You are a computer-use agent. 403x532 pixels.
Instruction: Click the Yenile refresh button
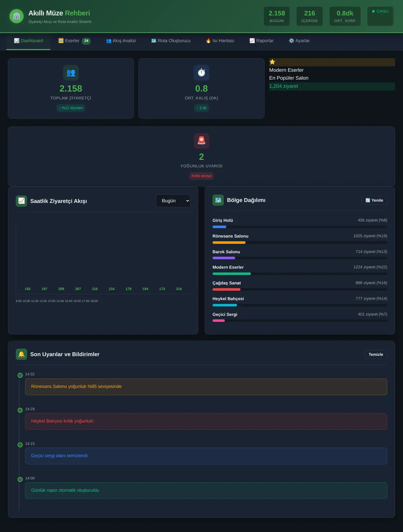click(374, 200)
